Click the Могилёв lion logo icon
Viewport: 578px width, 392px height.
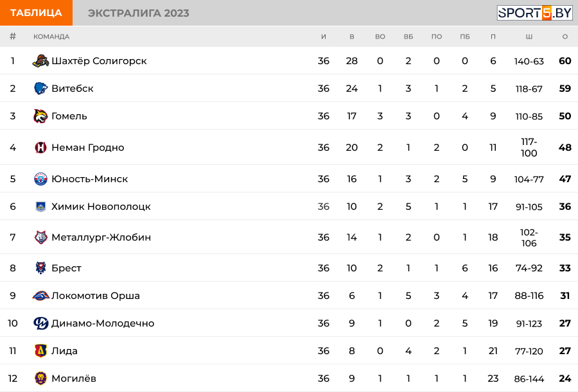click(40, 379)
